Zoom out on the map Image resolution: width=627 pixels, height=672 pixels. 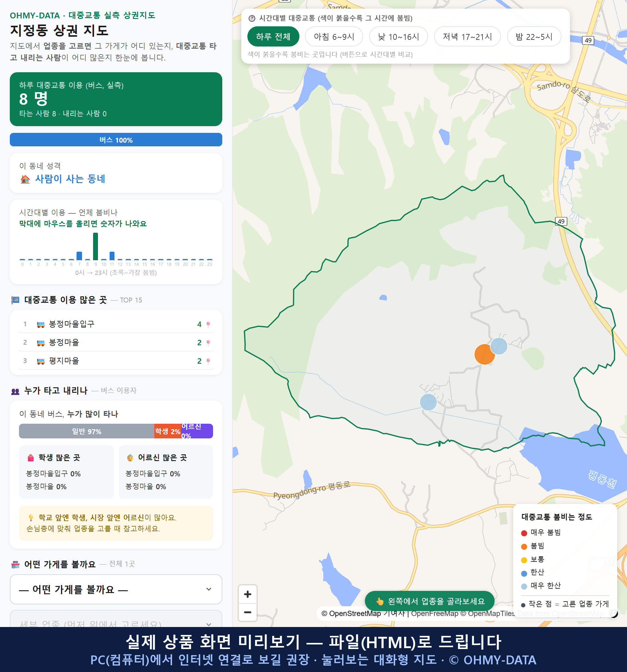247,612
